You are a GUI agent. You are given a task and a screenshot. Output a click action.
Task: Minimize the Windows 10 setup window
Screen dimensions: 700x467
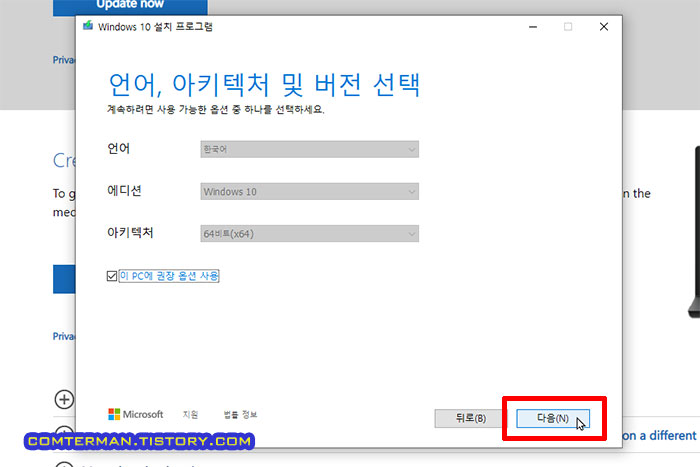[533, 27]
